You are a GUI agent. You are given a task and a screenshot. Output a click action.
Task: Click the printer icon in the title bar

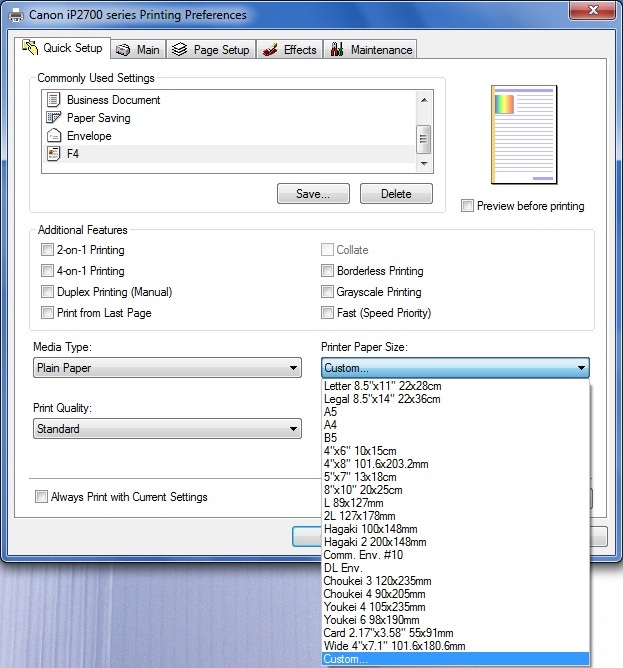16,15
